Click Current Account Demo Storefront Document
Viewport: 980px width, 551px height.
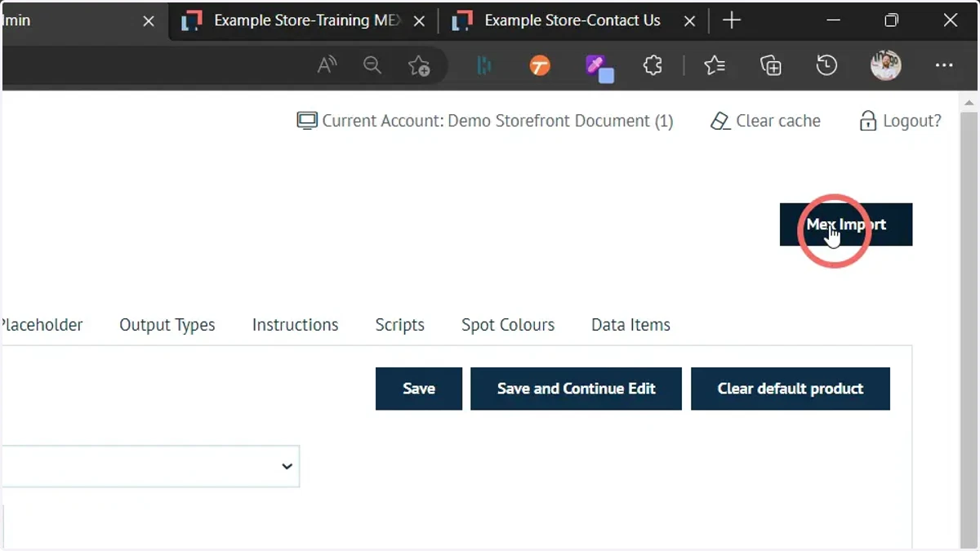pyautogui.click(x=485, y=121)
